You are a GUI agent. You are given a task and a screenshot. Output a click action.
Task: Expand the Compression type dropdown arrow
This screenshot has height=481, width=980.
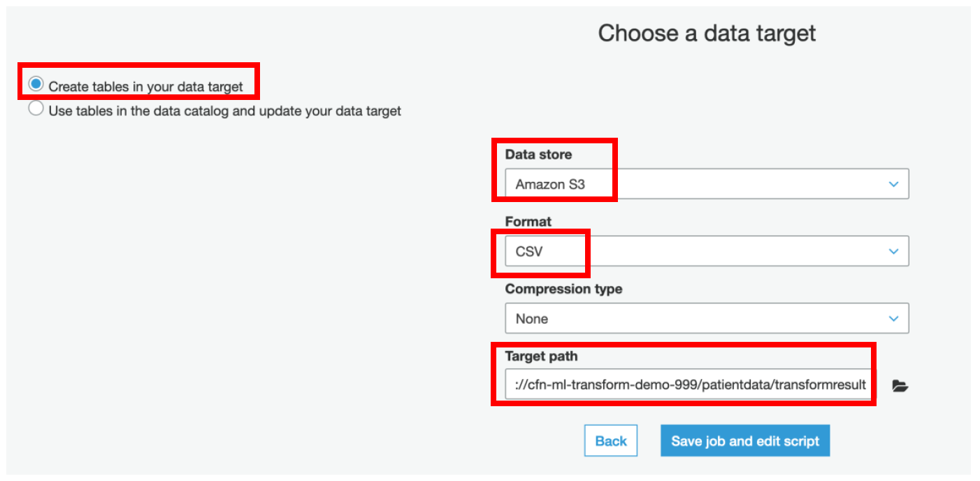click(x=893, y=319)
